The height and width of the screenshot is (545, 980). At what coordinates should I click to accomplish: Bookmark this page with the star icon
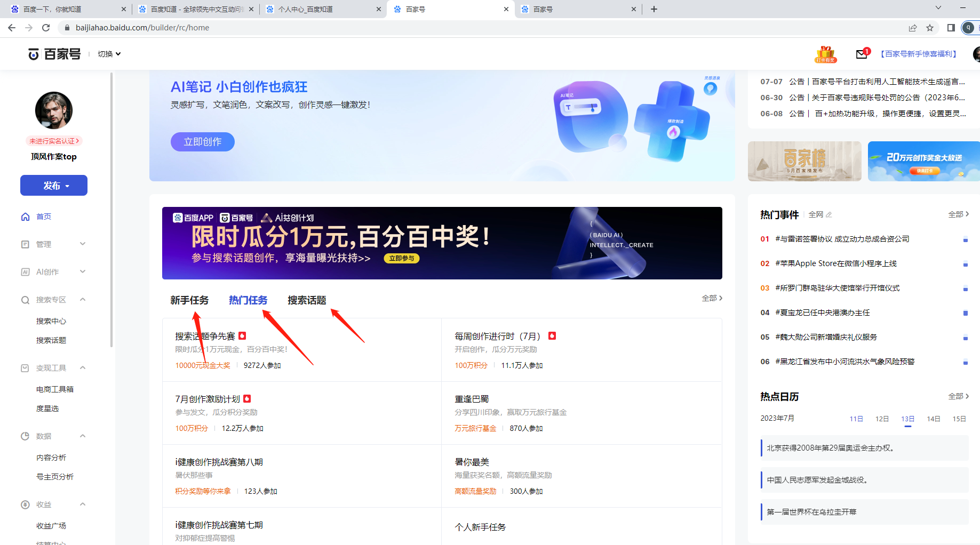point(930,28)
